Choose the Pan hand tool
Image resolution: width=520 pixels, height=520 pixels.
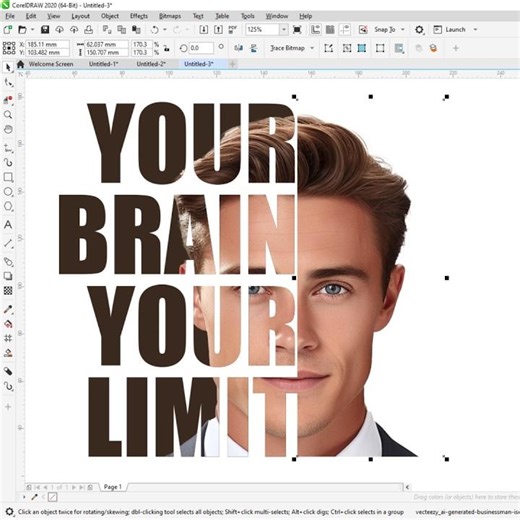click(8, 129)
